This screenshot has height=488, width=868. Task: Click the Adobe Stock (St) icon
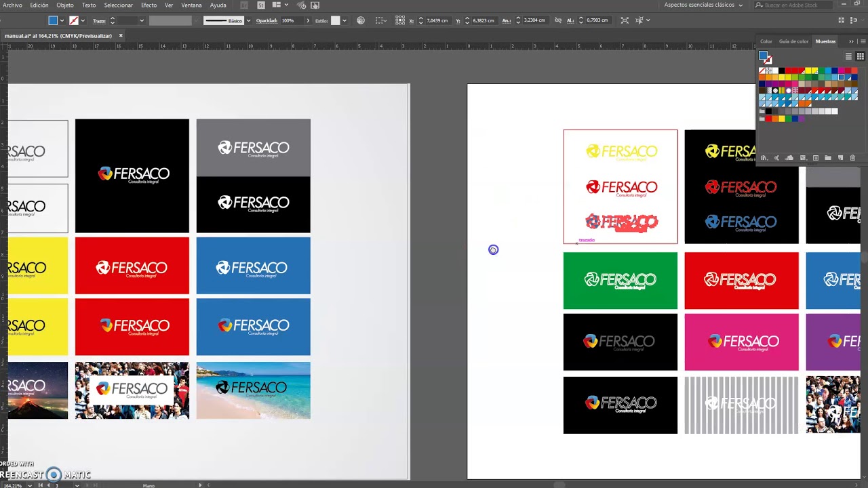[260, 5]
